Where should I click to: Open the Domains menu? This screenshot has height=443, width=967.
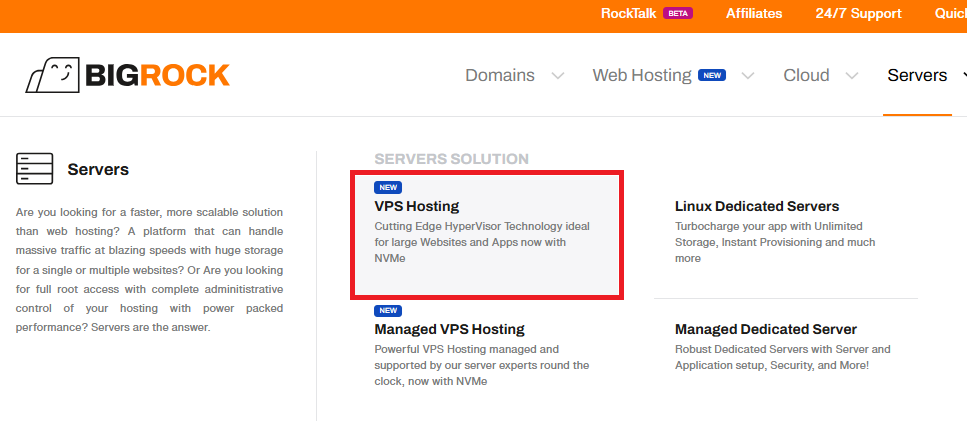click(x=500, y=75)
